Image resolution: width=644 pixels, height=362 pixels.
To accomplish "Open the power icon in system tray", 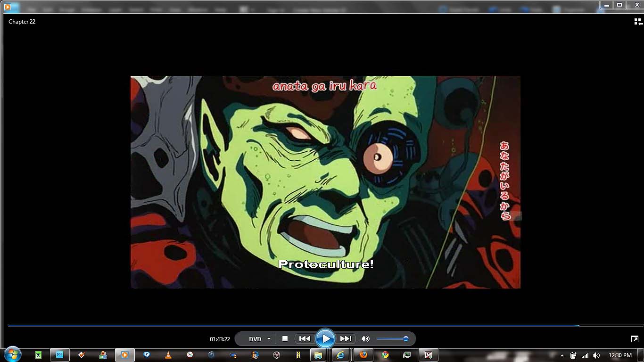I will coord(573,355).
